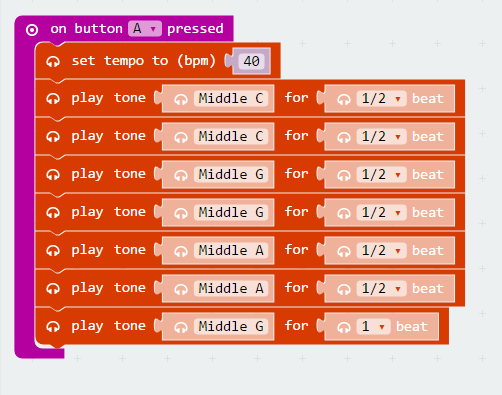The height and width of the screenshot is (395, 502).
Task: Click headphones icon starting the first Middle A block
Action: 53,251
